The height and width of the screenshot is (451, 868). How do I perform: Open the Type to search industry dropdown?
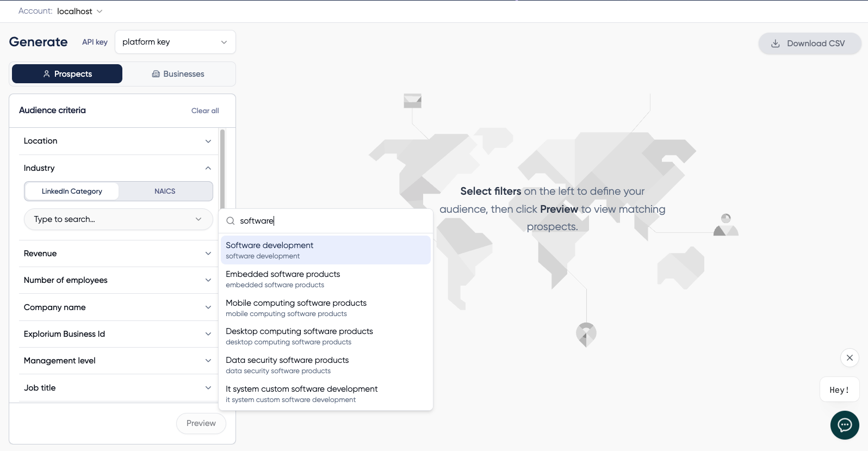(118, 219)
